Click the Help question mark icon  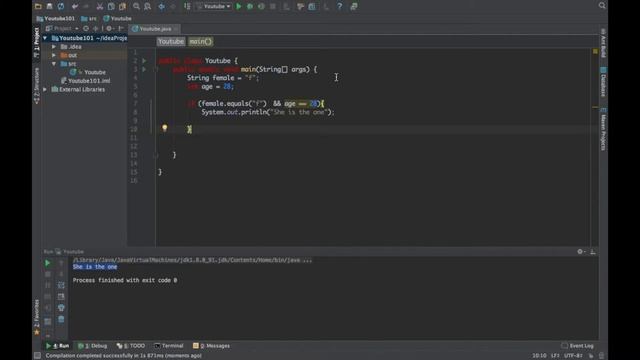click(x=340, y=6)
